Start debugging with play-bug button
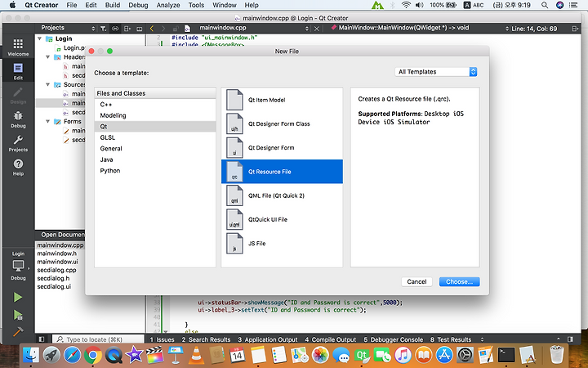 point(18,315)
